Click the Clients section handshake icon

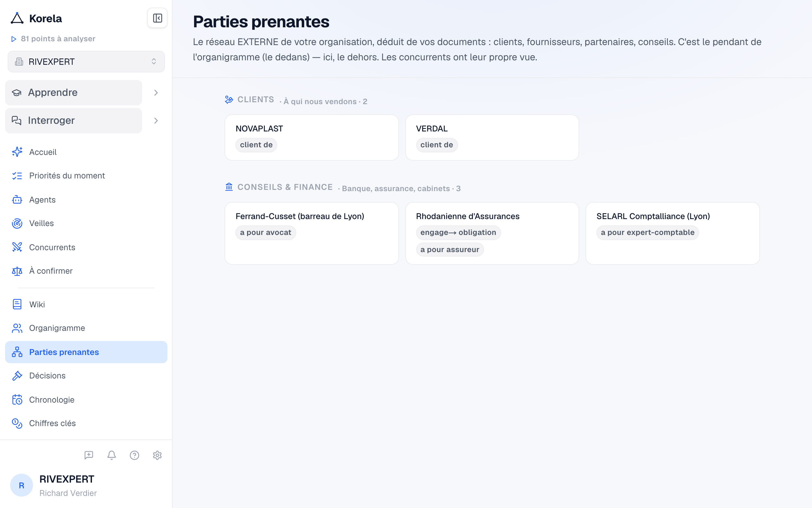(229, 99)
